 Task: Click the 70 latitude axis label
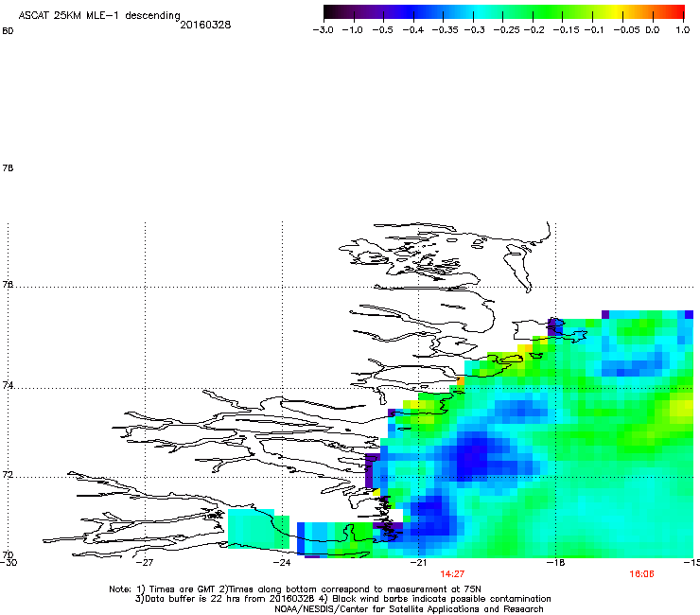(8, 555)
